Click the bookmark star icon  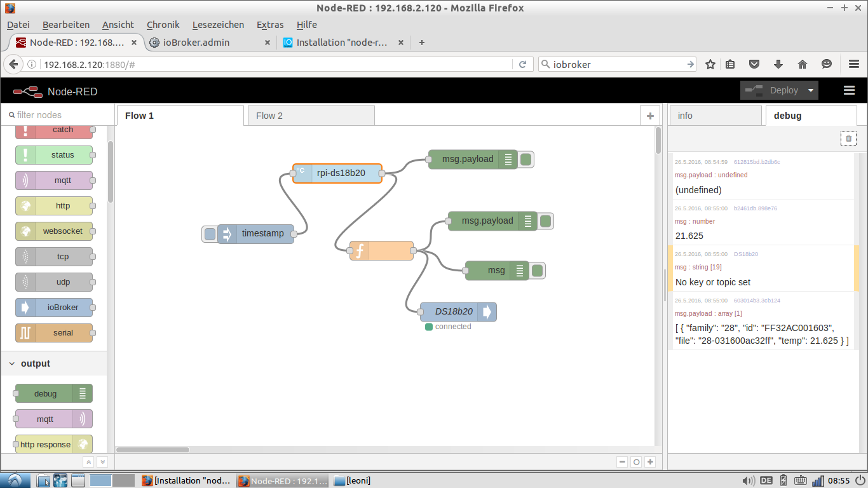point(710,64)
